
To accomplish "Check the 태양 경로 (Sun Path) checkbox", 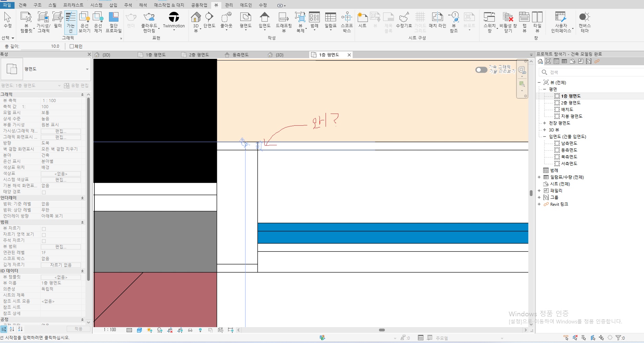I will click(x=44, y=192).
